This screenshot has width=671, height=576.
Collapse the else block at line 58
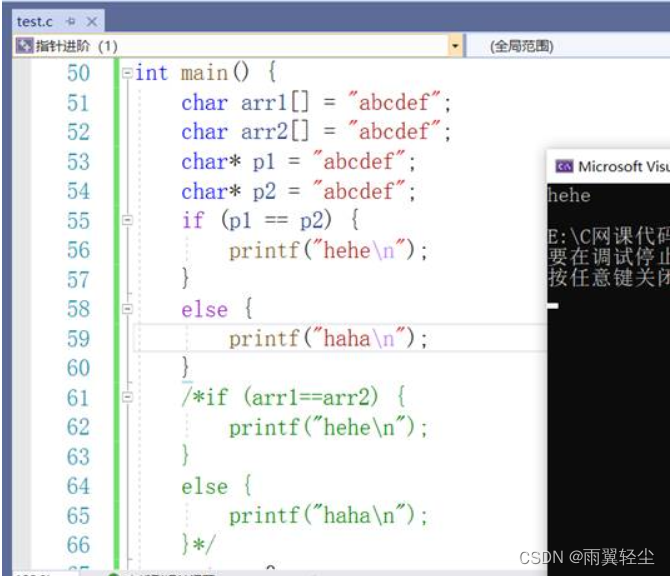pyautogui.click(x=127, y=309)
